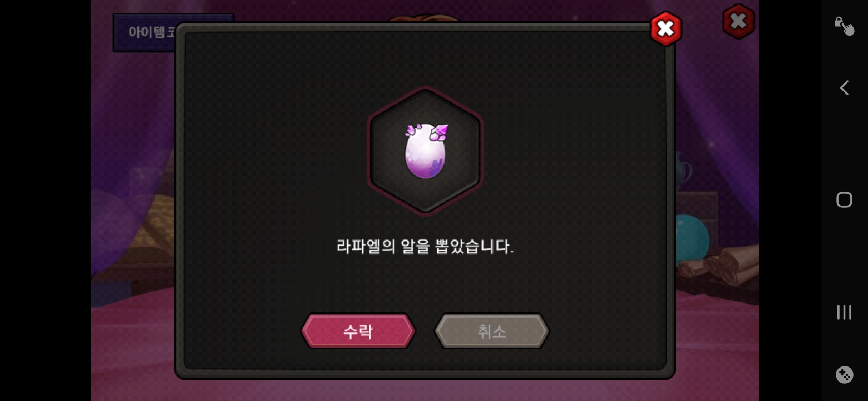Viewport: 868px width, 401px height.
Task: Close the egg draw dialog with red X
Action: [665, 28]
